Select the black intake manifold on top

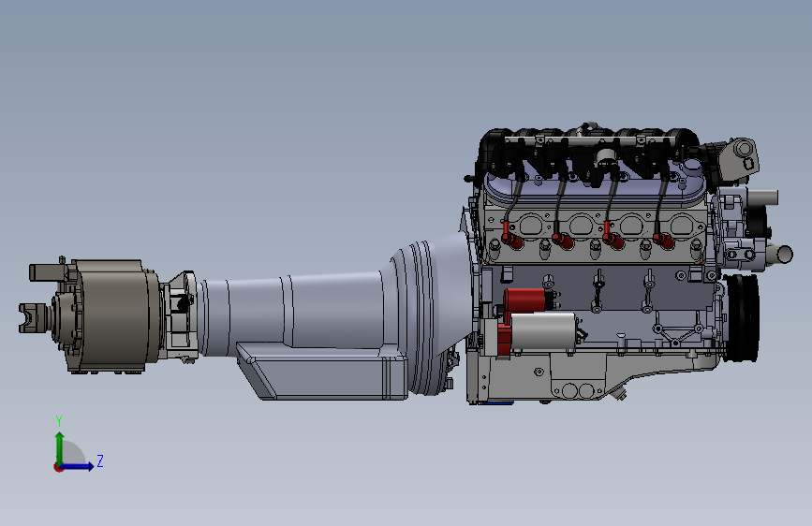tap(585, 150)
